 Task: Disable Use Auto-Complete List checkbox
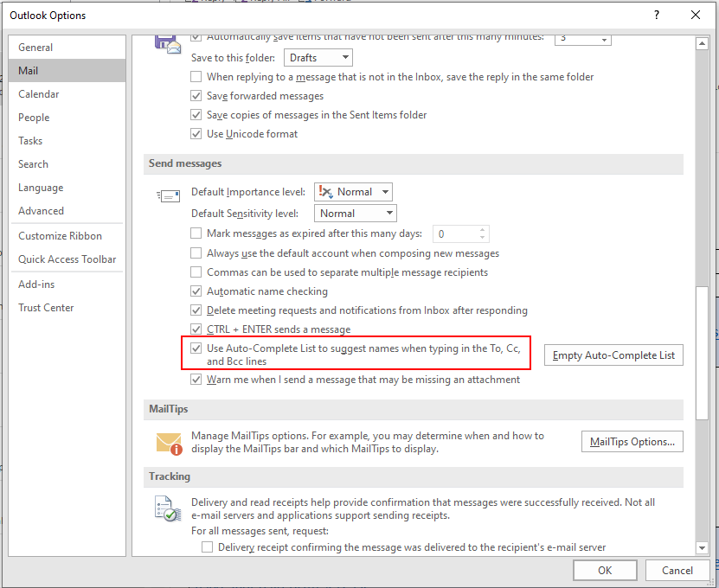click(x=196, y=348)
